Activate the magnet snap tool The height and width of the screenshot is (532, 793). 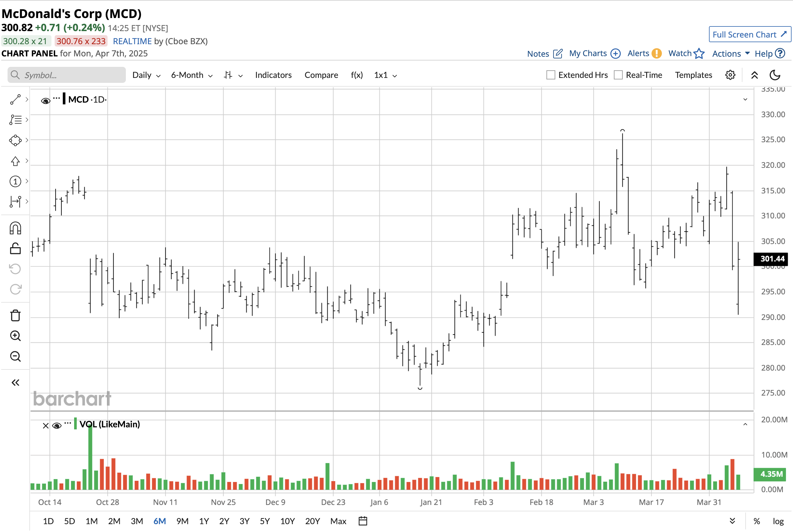[15, 228]
